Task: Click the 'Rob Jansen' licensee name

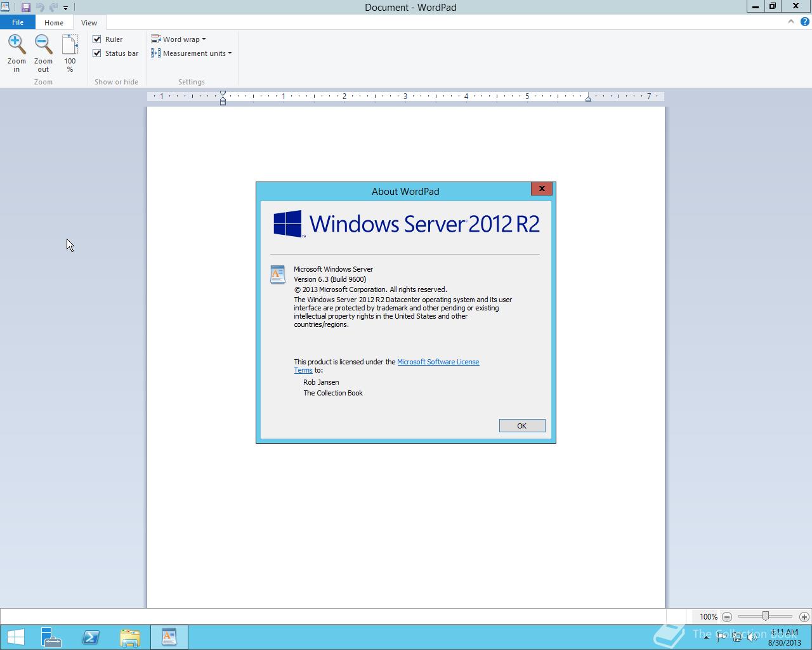Action: 321,382
